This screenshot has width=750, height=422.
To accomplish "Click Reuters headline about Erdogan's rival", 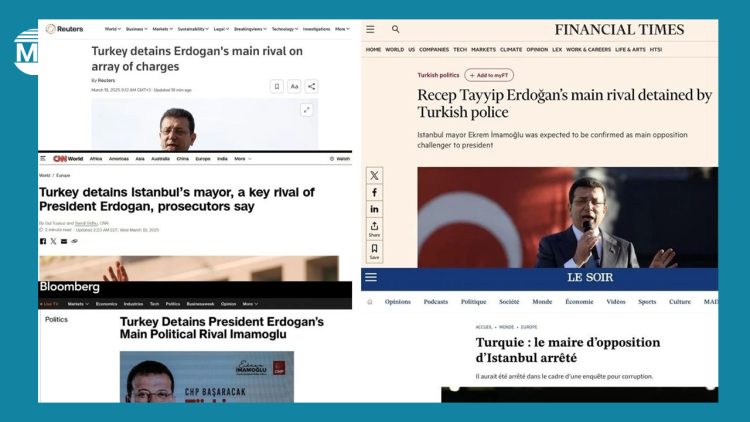I will coord(197,59).
